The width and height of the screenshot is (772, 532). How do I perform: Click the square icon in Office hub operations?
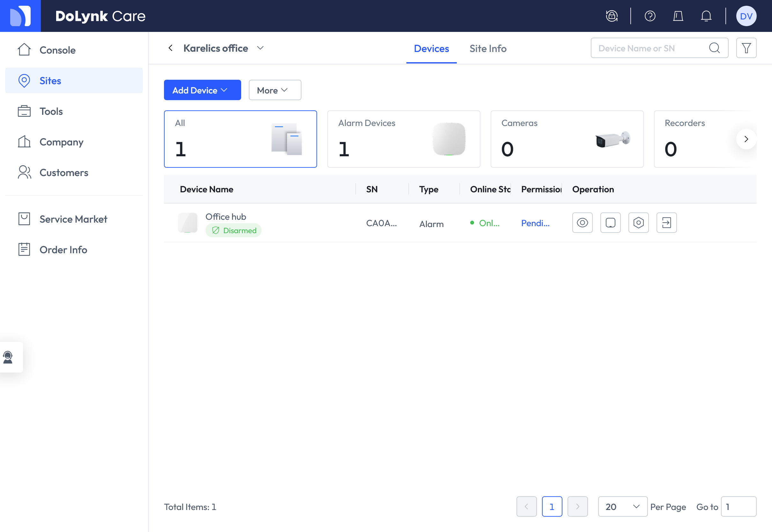click(610, 223)
